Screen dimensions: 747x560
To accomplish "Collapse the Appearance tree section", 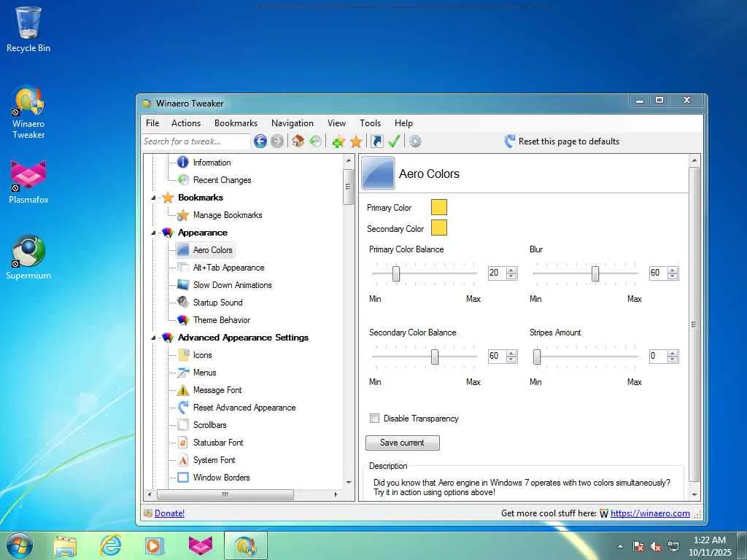I will [x=153, y=233].
